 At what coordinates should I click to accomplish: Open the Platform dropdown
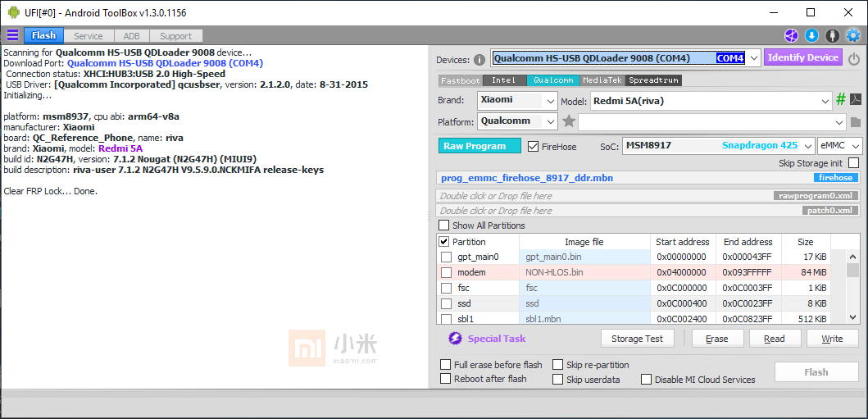(550, 122)
